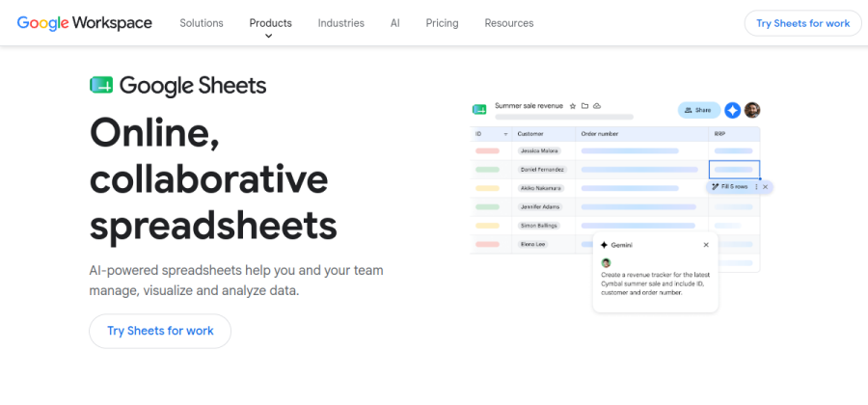Image resolution: width=868 pixels, height=405 pixels.
Task: Open the Resources menu
Action: tap(508, 23)
